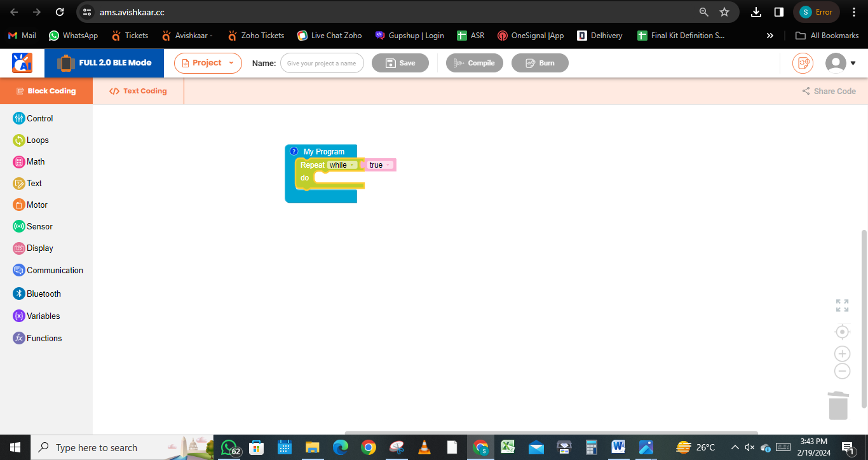Click the project name input field
The height and width of the screenshot is (460, 868).
[322, 63]
